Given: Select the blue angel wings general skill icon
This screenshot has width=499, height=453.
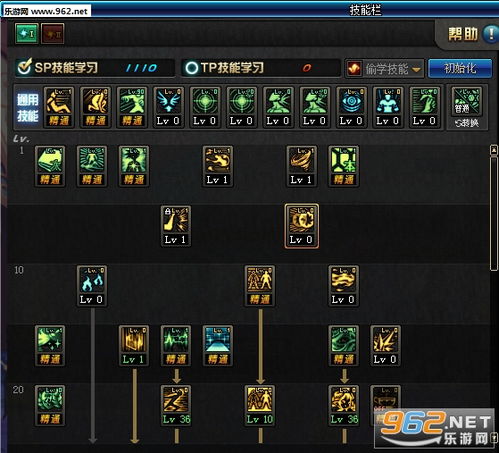Looking at the screenshot, I should [x=169, y=107].
